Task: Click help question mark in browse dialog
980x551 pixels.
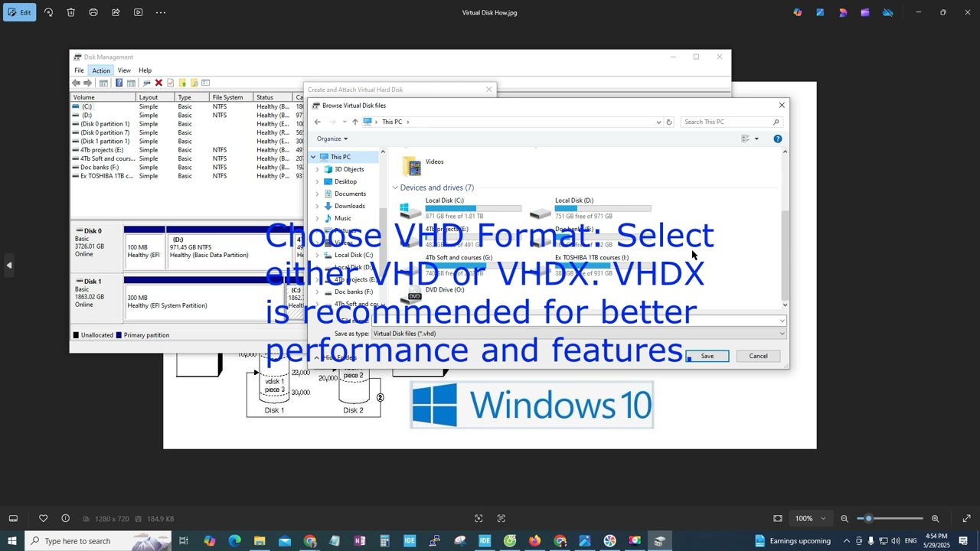Action: point(777,139)
